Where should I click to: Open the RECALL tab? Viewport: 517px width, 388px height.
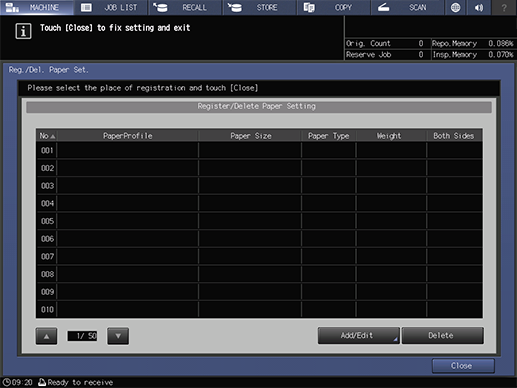pos(185,7)
